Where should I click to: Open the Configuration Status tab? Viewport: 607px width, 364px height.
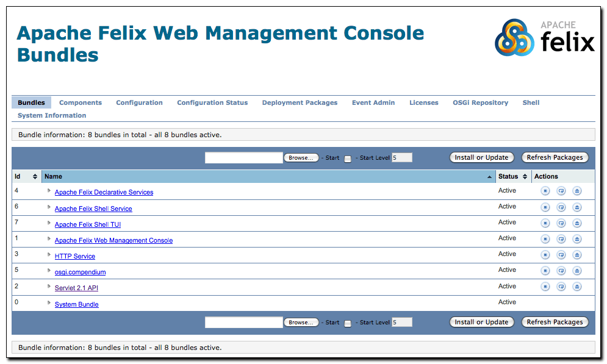212,102
